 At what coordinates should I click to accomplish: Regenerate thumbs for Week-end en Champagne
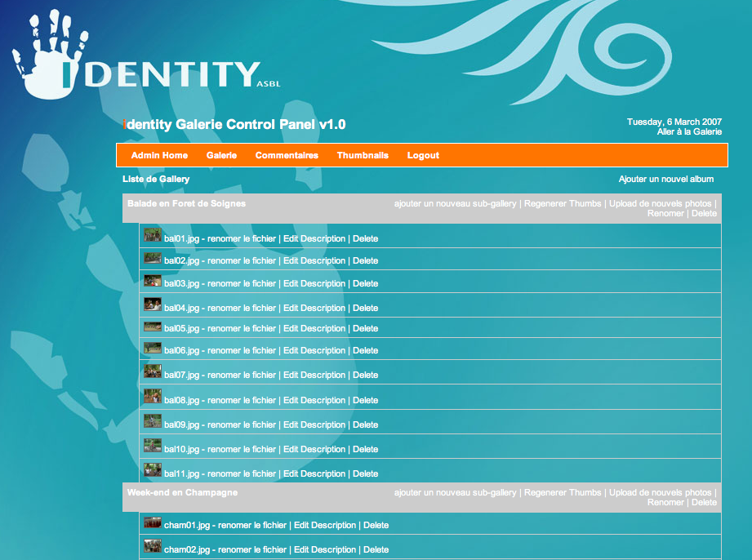(x=563, y=492)
